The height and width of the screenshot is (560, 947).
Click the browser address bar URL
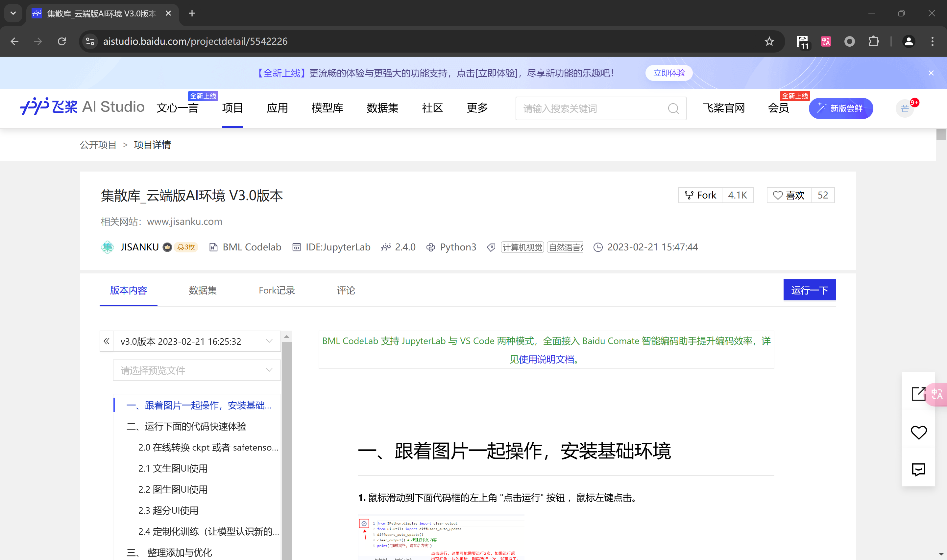[195, 41]
